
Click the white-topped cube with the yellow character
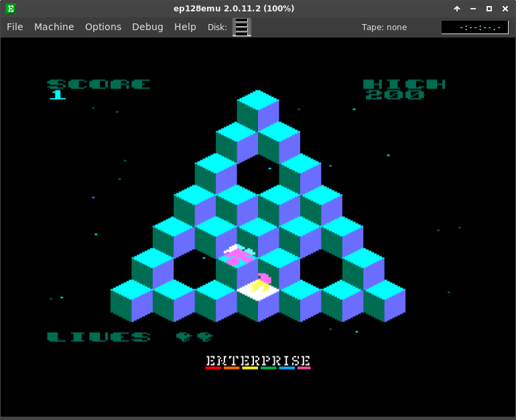[258, 299]
